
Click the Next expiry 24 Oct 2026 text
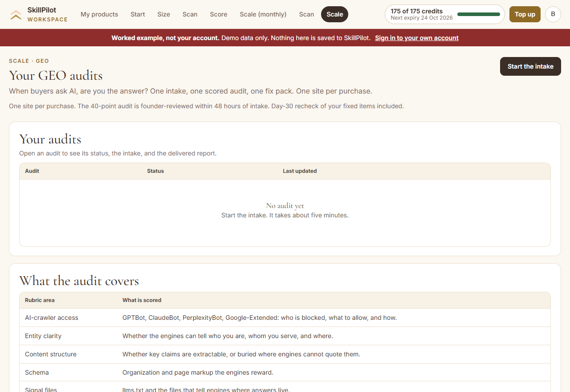[x=422, y=18]
